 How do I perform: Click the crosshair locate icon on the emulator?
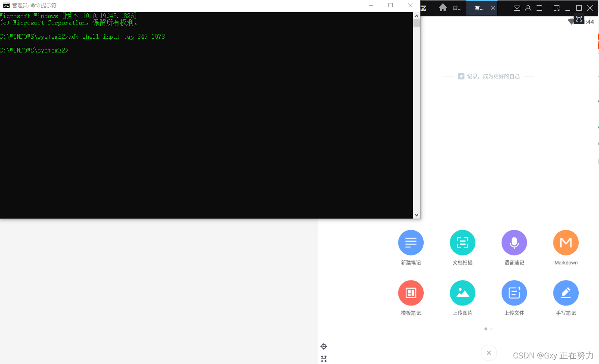coord(324,346)
